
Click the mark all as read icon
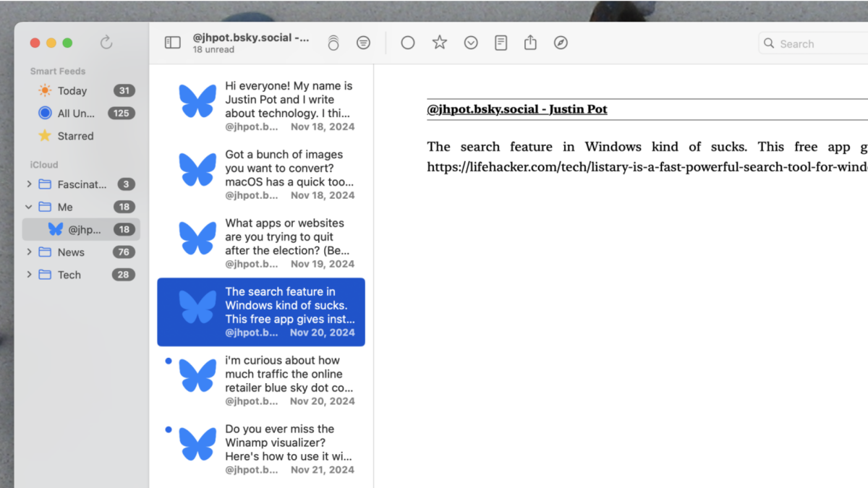point(333,43)
